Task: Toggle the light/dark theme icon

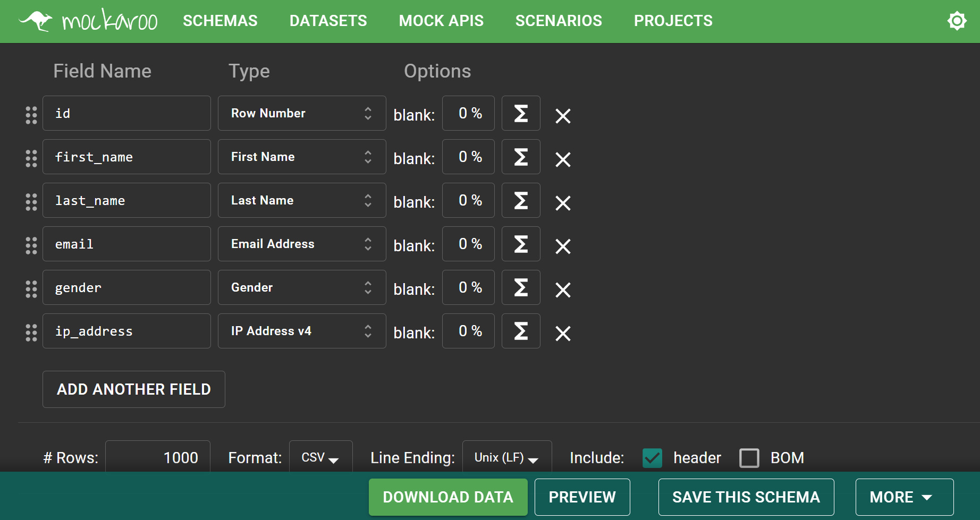Action: 957,21
